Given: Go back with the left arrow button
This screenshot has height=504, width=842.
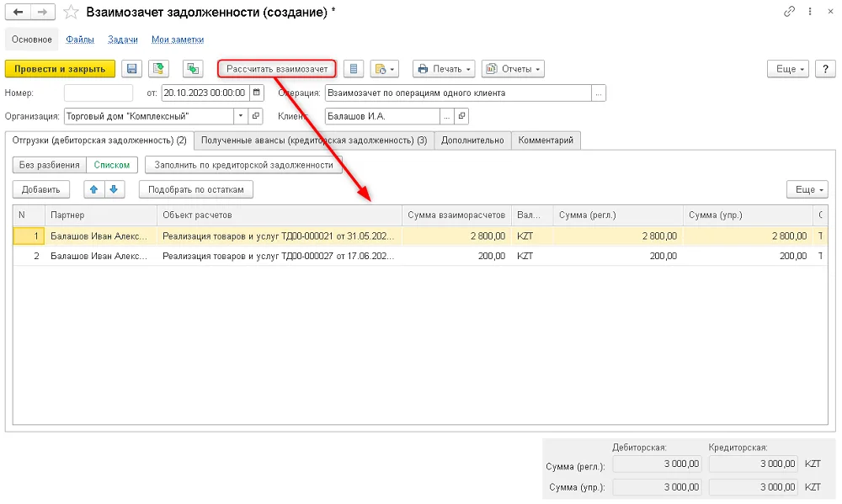Looking at the screenshot, I should (x=18, y=12).
